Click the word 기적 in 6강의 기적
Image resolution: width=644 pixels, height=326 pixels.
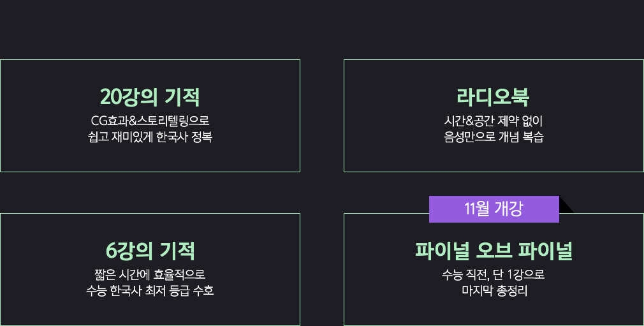[x=177, y=251]
